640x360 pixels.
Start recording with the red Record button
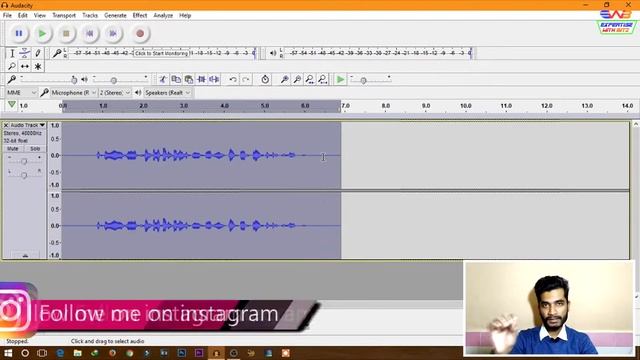tap(140, 33)
